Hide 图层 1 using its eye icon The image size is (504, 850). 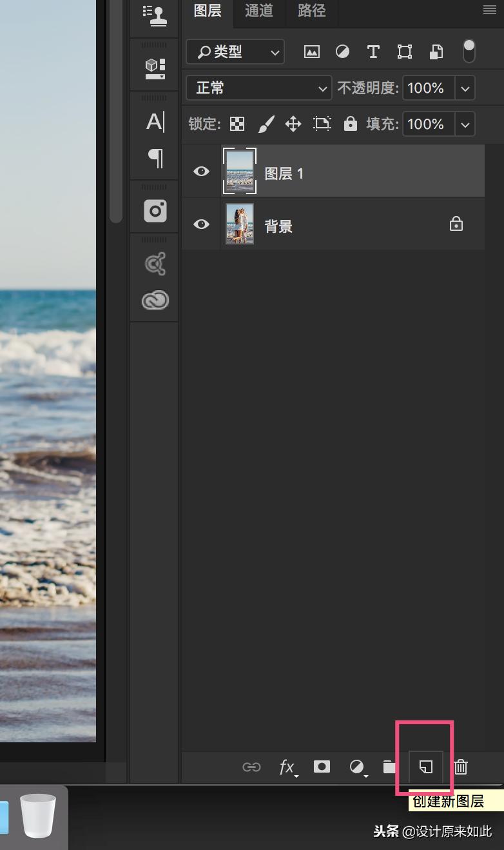[202, 171]
